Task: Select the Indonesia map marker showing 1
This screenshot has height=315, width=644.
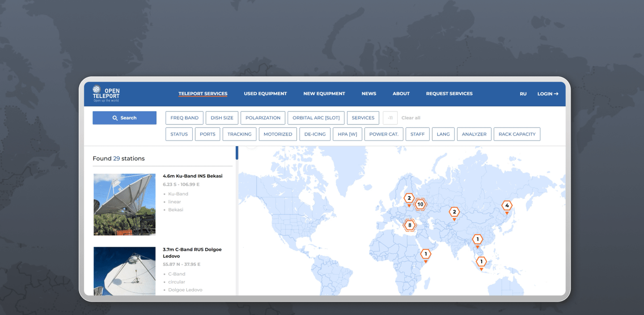Action: point(481,262)
